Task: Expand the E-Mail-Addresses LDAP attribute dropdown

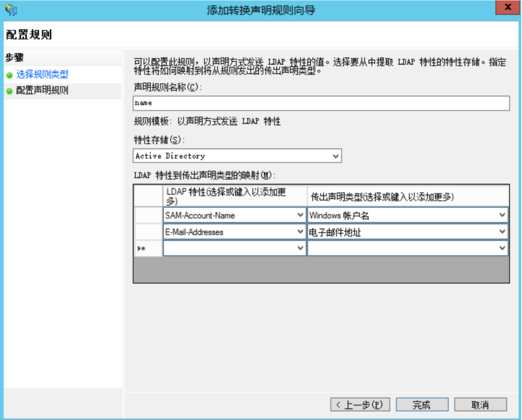Action: [300, 232]
